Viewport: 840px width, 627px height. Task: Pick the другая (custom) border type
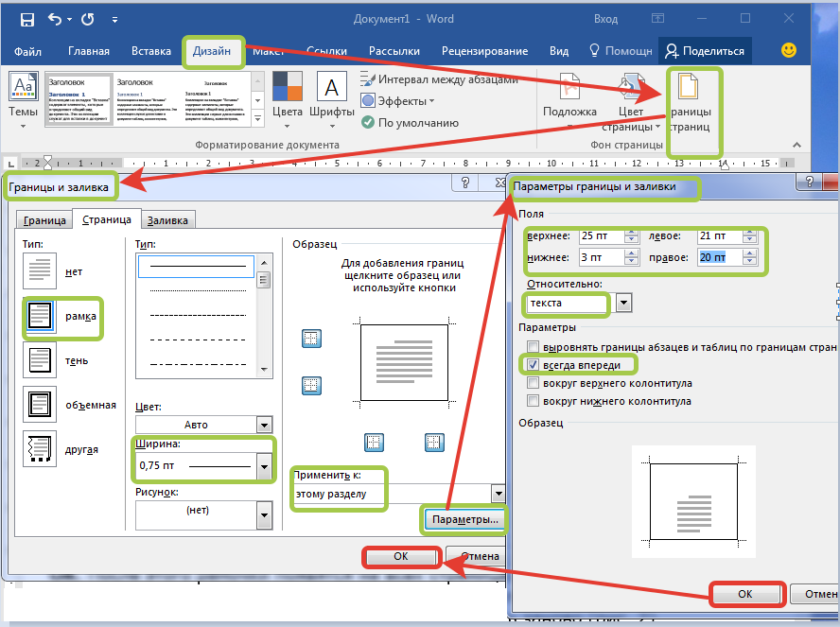coord(41,449)
